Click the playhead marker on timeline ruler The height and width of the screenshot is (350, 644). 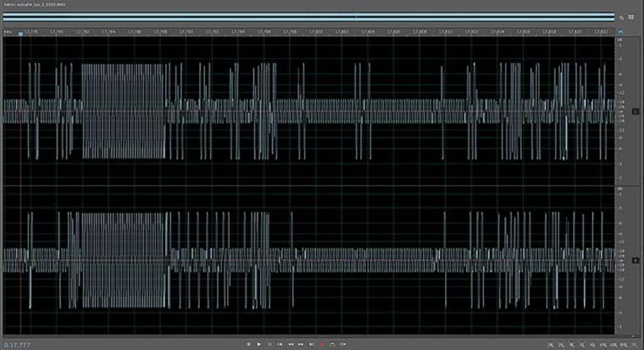[20, 34]
